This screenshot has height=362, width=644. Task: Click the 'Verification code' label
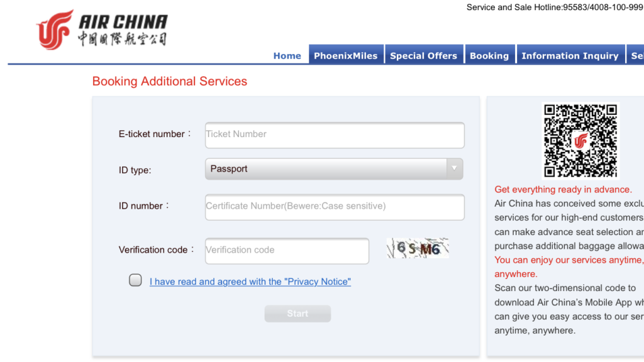coord(156,250)
